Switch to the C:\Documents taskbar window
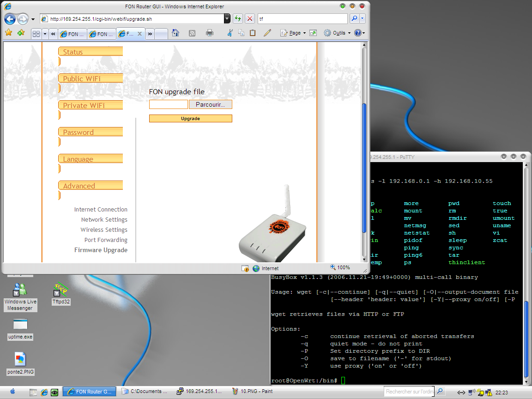Viewport: 532px width, 399px height. (x=145, y=391)
